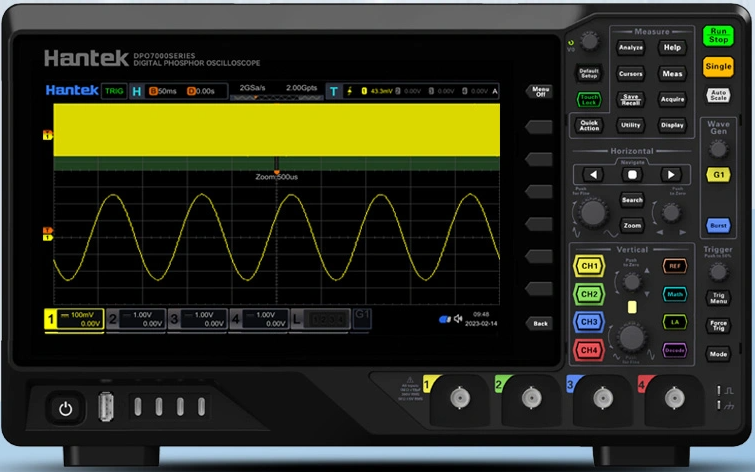Click the cyan Math key
Screen dimensions: 755x472
pos(675,294)
